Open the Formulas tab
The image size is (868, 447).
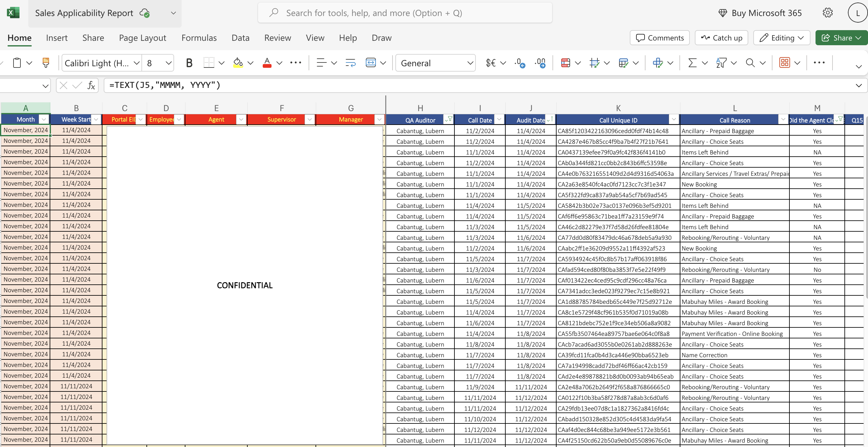199,38
